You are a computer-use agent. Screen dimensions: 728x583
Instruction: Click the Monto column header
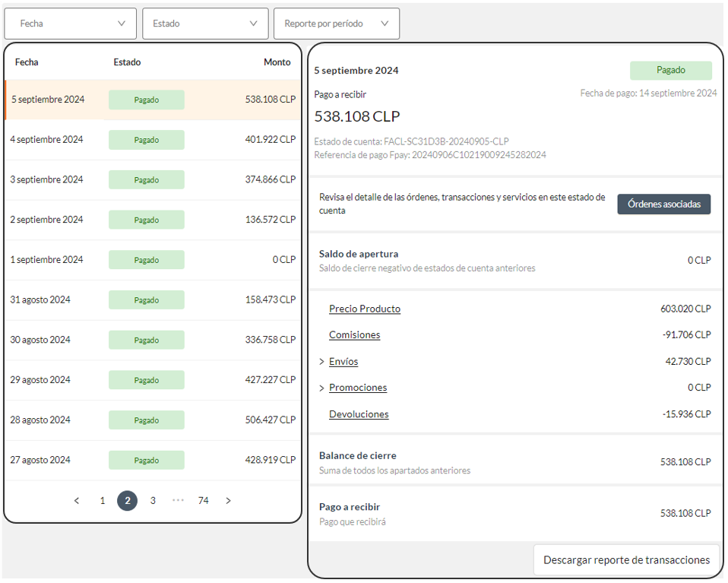point(277,62)
